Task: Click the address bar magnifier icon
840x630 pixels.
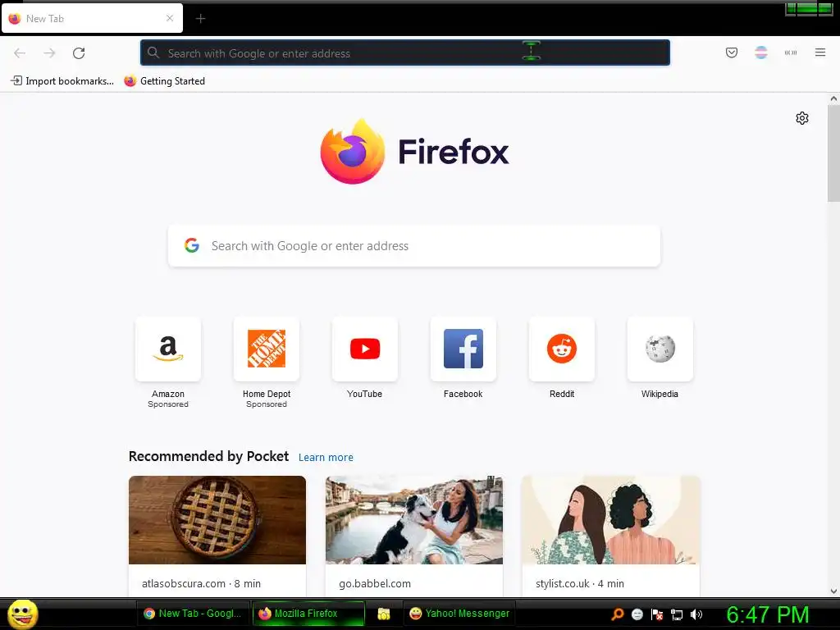Action: coord(153,52)
